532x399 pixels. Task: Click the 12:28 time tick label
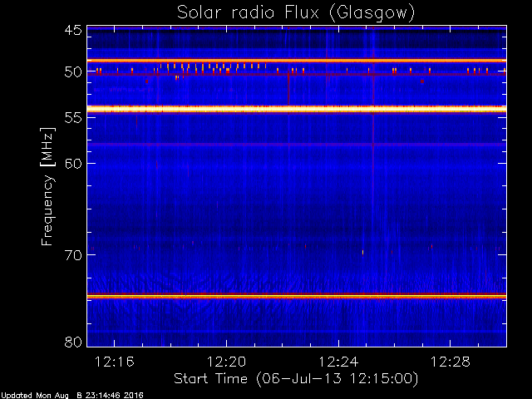pos(451,362)
